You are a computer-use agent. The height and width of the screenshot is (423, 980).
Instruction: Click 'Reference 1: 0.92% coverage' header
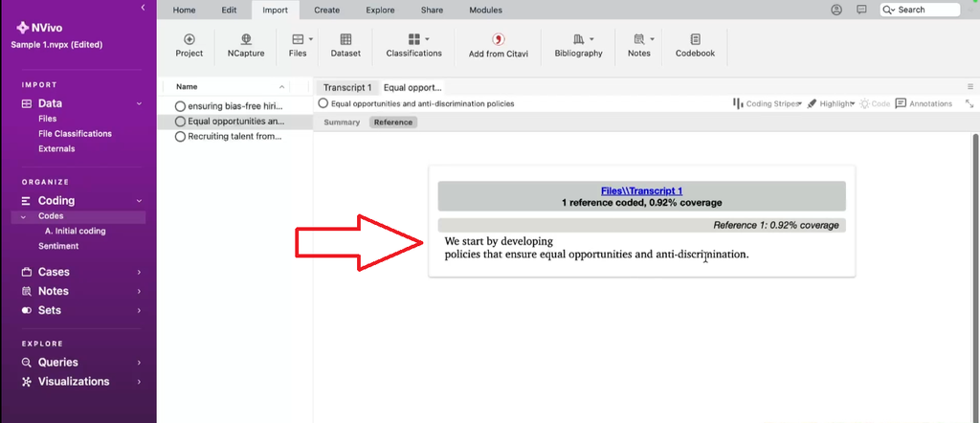pos(641,225)
